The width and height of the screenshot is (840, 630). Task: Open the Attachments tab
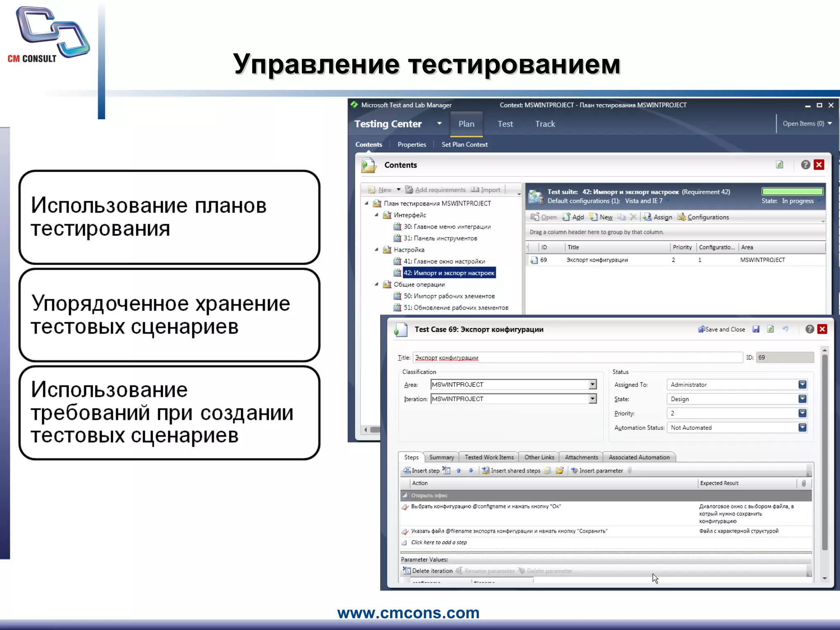coord(582,457)
